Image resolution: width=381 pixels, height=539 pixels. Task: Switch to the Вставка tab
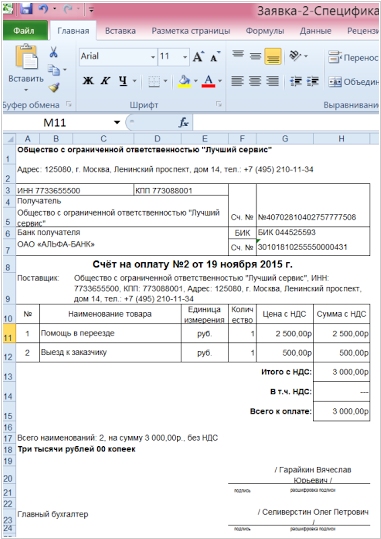coord(120,31)
